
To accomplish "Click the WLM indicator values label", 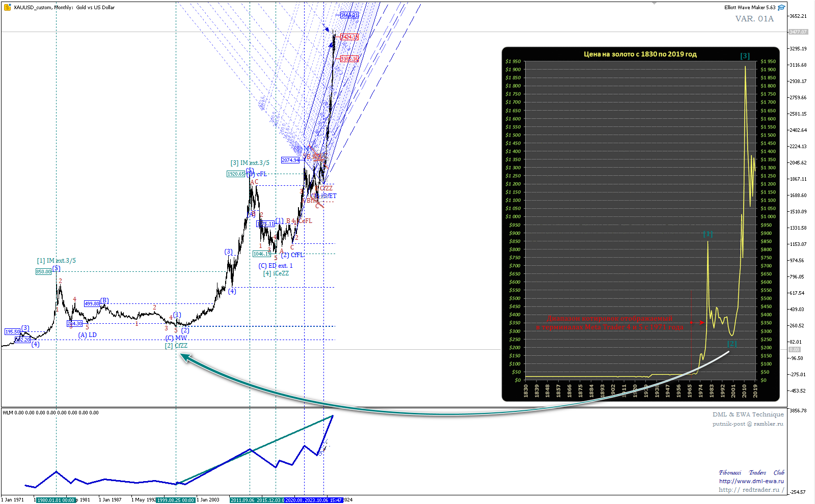I will pos(50,413).
